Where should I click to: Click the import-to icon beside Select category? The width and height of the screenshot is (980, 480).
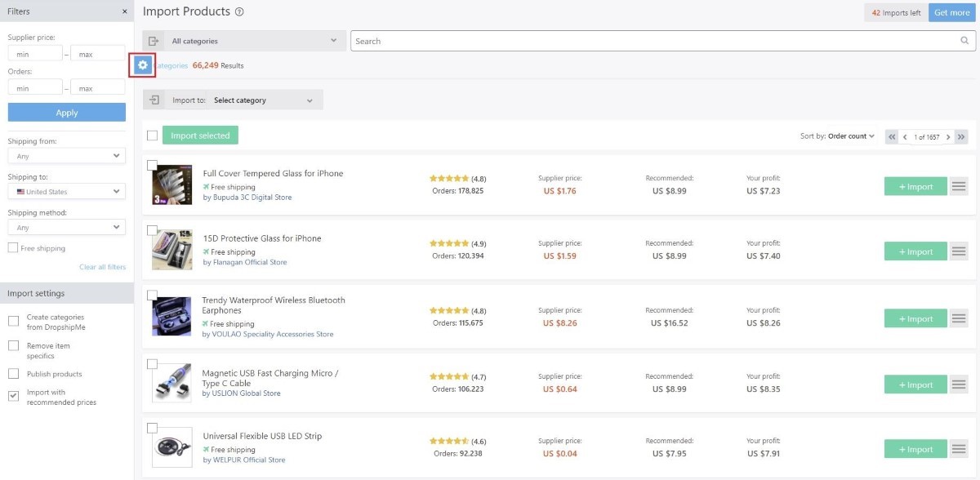(154, 100)
